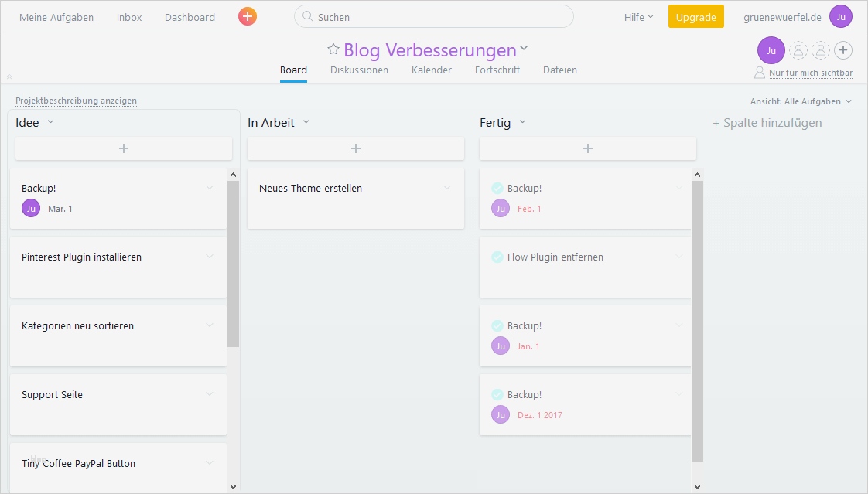
Task: Open the orange quick-add button
Action: pos(246,15)
